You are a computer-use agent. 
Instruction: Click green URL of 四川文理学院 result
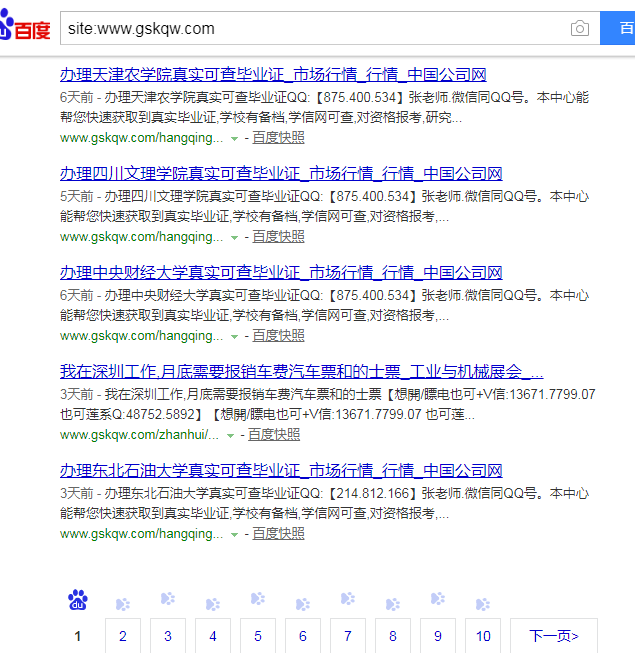coord(142,237)
